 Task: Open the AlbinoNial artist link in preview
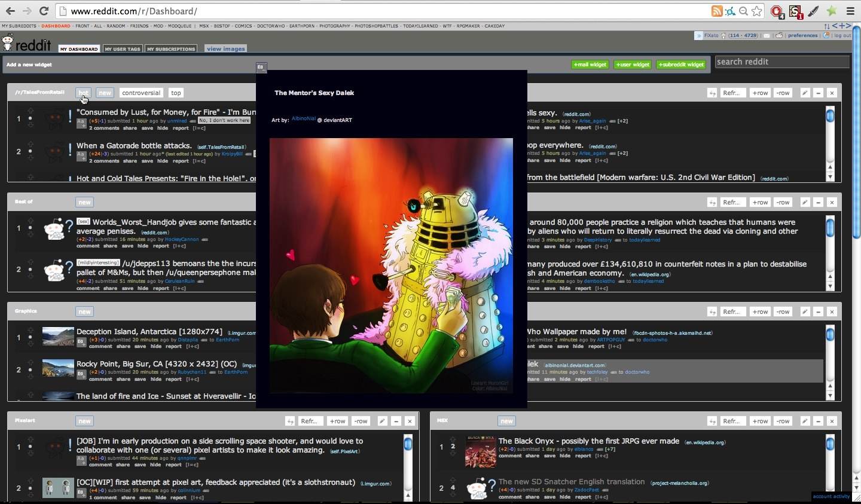[x=303, y=118]
